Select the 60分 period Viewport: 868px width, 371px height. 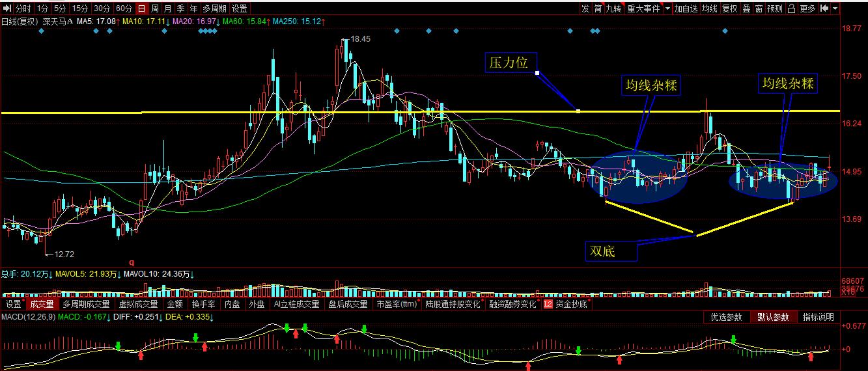[x=124, y=8]
